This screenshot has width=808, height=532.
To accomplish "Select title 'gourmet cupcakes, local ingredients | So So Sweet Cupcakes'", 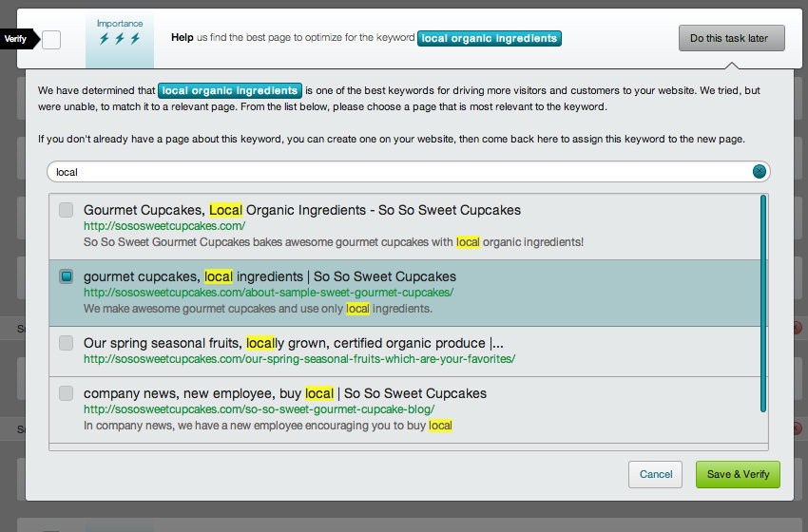I will (x=270, y=276).
